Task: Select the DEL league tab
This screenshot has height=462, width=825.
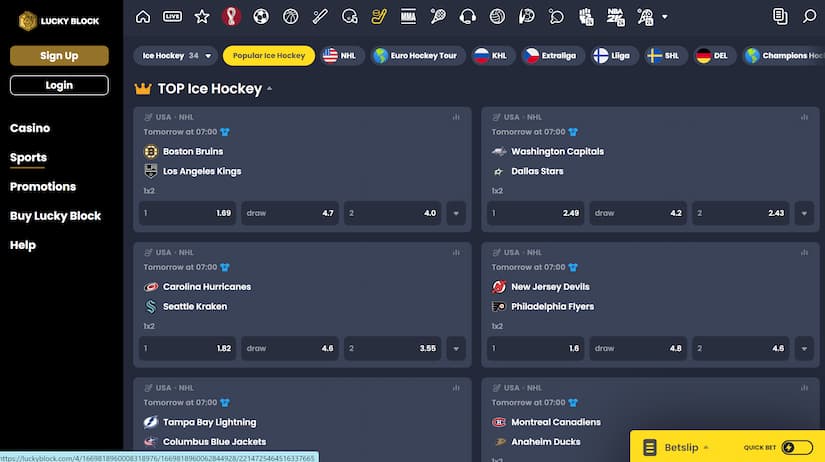Action: pos(714,55)
